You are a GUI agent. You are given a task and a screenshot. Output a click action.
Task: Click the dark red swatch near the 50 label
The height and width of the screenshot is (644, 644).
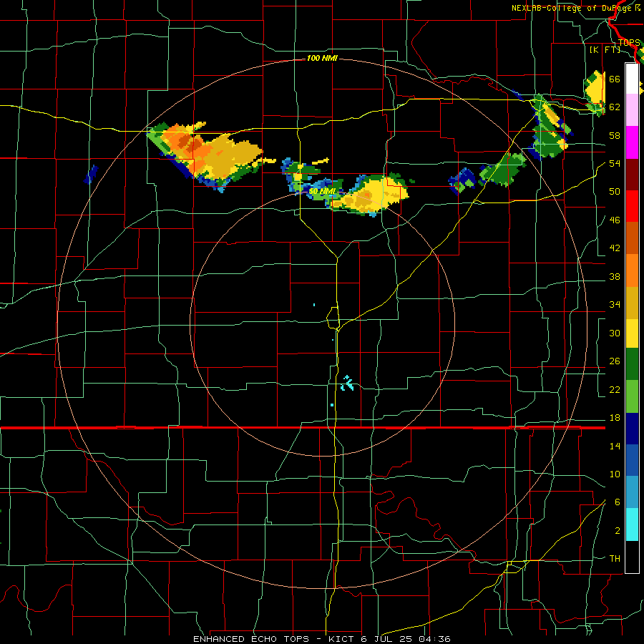coord(632,175)
